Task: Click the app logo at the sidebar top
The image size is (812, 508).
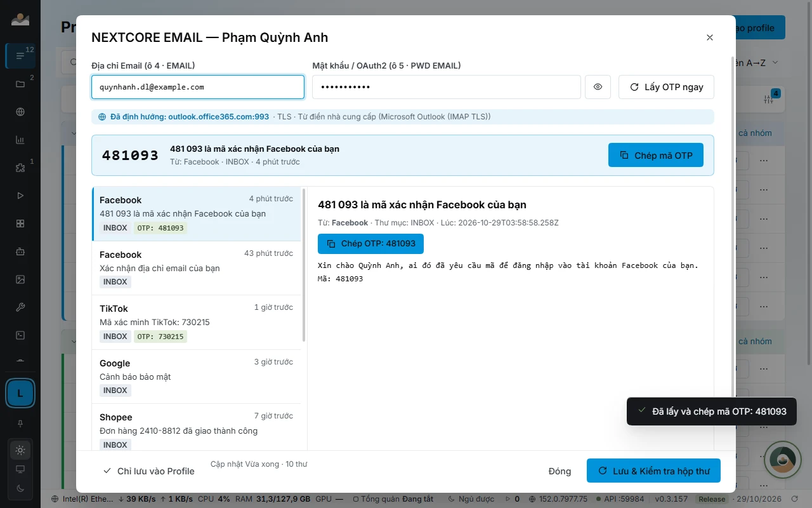Action: [x=20, y=19]
